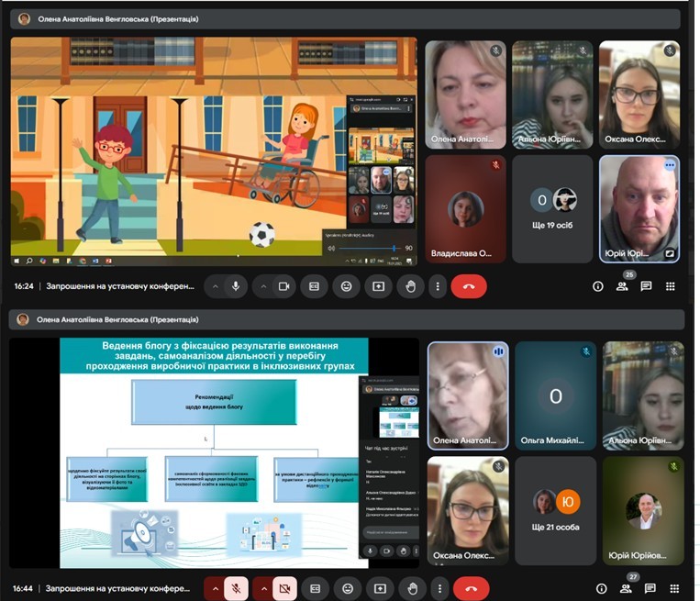Open audio settings chevron in the 16:44 toolbar

(x=216, y=588)
